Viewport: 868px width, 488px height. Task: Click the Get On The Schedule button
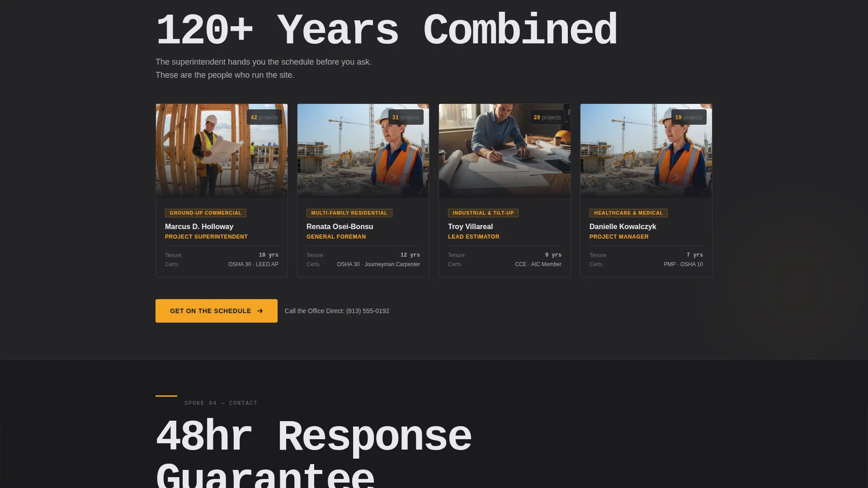[x=217, y=311]
